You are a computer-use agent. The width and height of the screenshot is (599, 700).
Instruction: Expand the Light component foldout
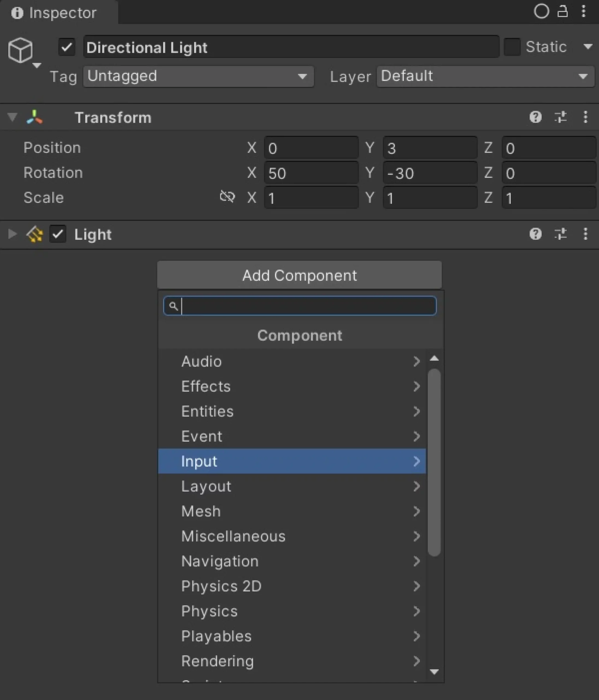pos(12,234)
